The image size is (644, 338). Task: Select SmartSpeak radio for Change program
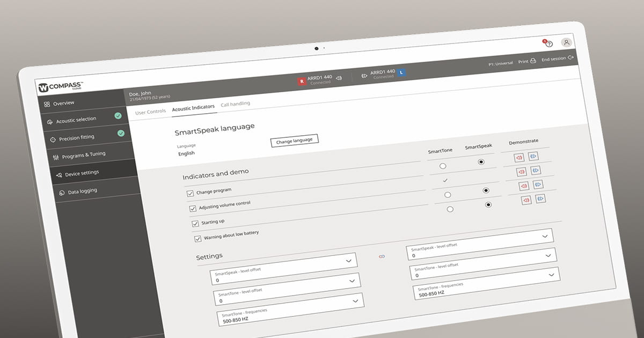481,161
